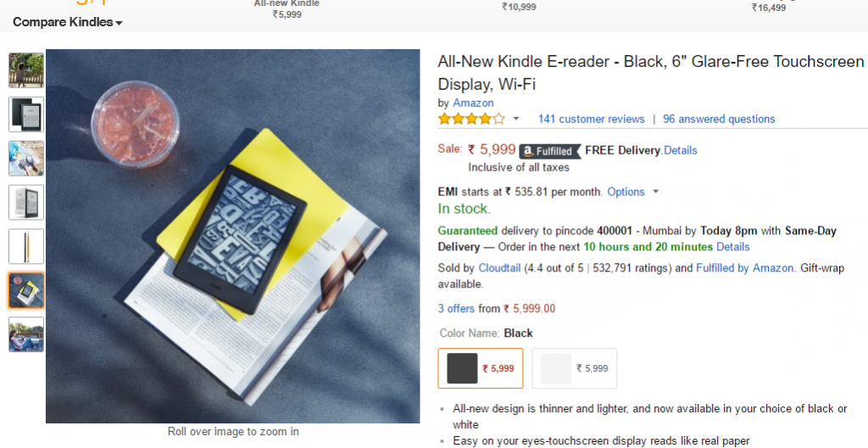Screen dimensions: 868x448
Task: Open the 96 answered questions link
Action: (719, 119)
